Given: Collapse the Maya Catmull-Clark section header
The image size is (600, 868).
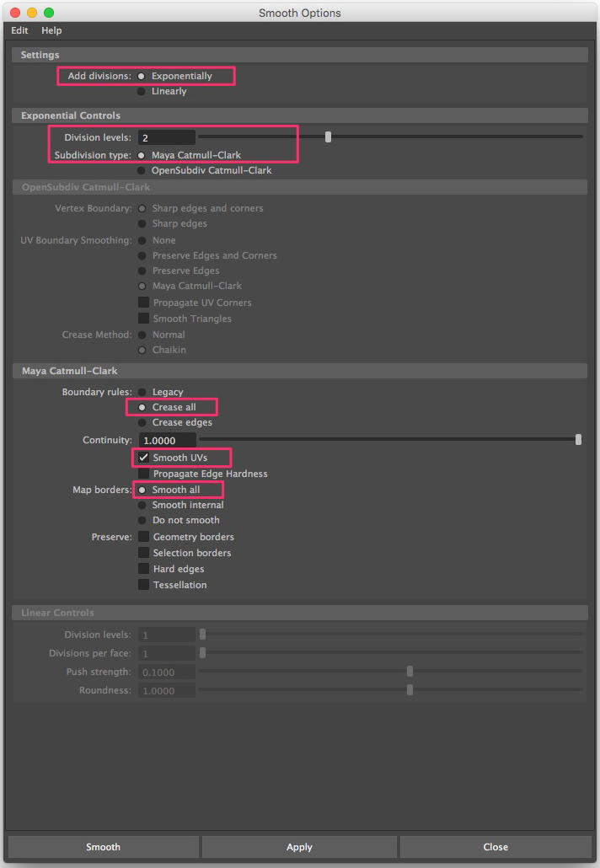Looking at the screenshot, I should pos(300,371).
